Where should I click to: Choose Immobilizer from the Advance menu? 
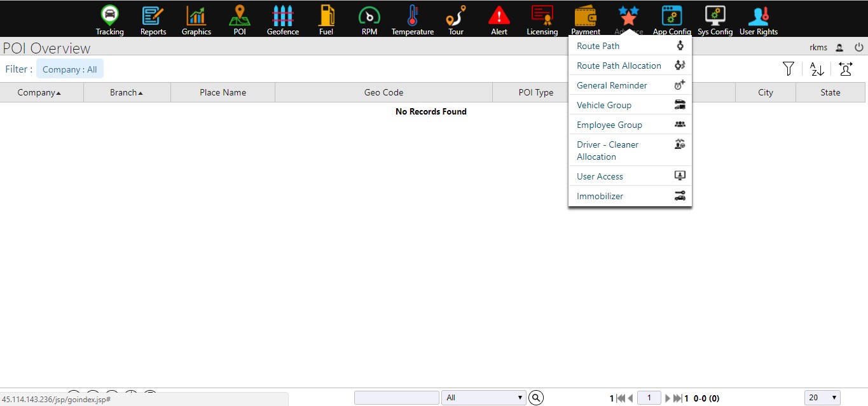[600, 196]
